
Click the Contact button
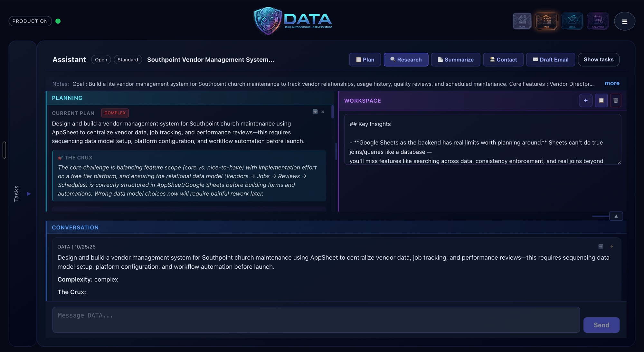pos(503,60)
